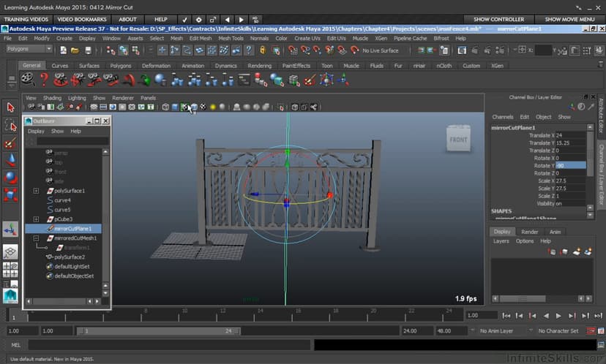Open the Edit Mesh menu
This screenshot has width=606, height=364.
point(201,38)
